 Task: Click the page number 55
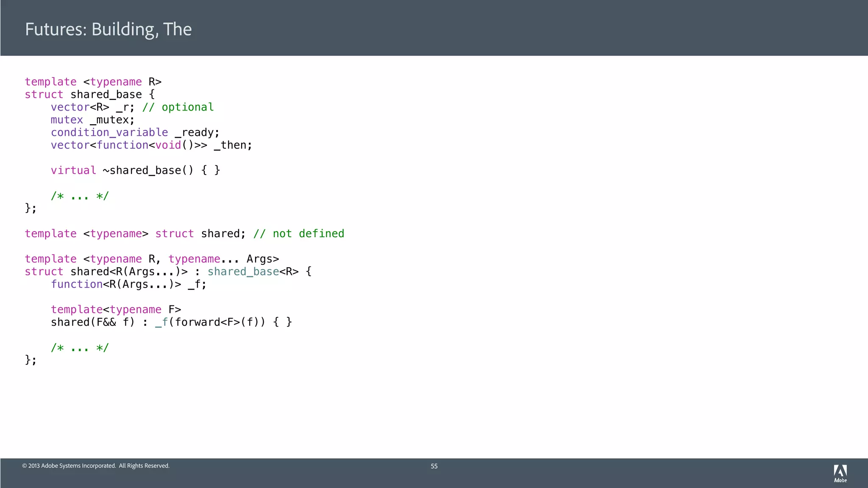[x=434, y=466]
